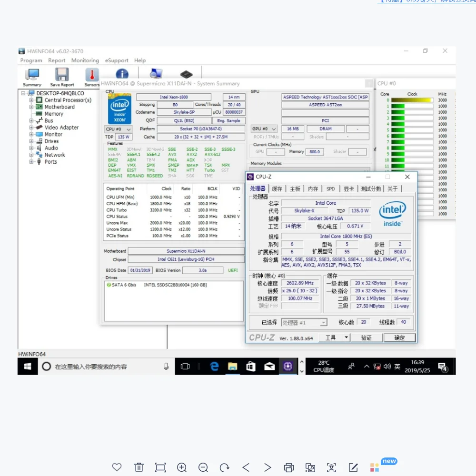Viewport: 476px width, 476px height.
Task: Open the 关于 tab in CPU-Z
Action: [x=393, y=189]
